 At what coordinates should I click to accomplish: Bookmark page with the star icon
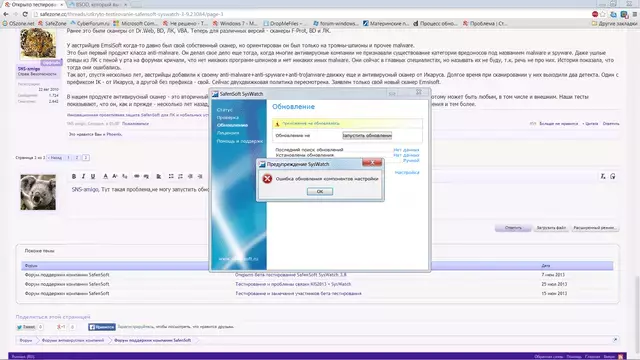point(603,14)
